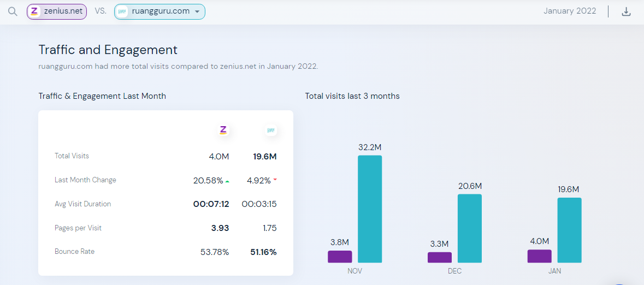This screenshot has height=285, width=644.
Task: Click the 00:03:15 visit duration
Action: 259,204
